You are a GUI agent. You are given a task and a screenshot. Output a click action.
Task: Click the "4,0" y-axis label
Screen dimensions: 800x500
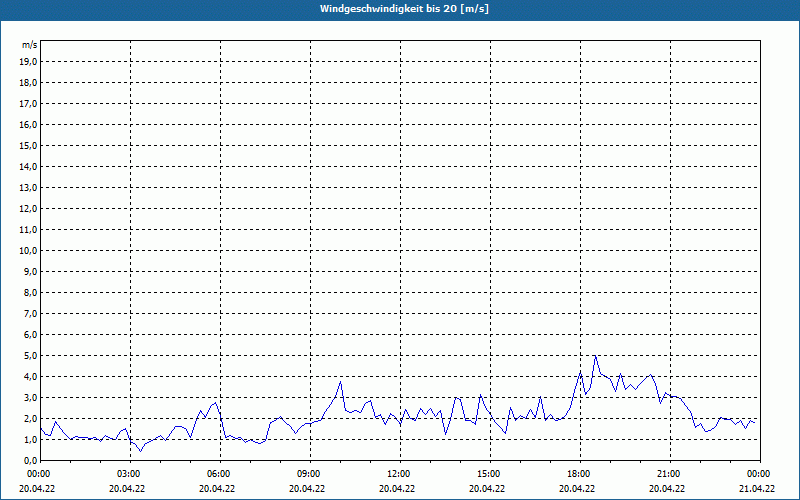coord(30,377)
